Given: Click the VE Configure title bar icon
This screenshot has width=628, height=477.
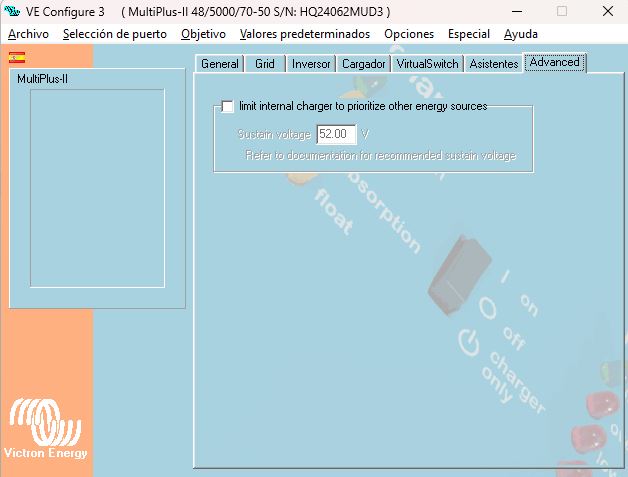Looking at the screenshot, I should [11, 11].
